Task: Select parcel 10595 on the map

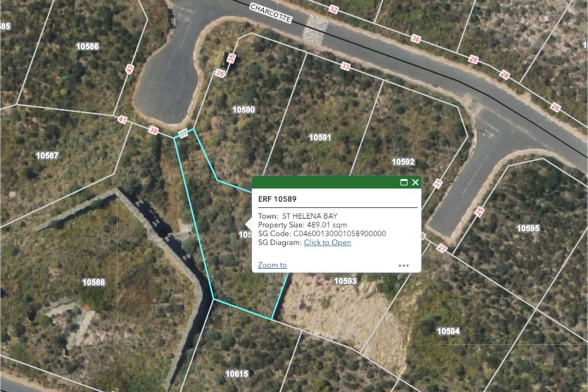Action: click(528, 229)
